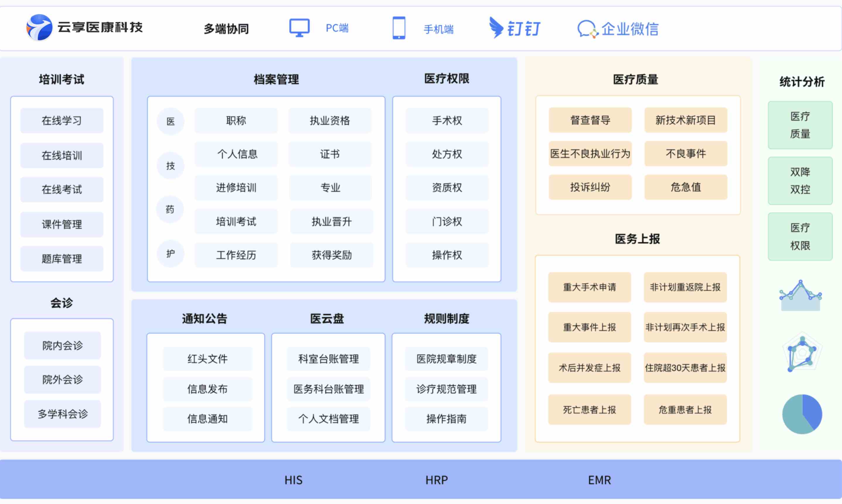Click the 进修培训 archive item
Screen dimensions: 842x504
tap(236, 188)
